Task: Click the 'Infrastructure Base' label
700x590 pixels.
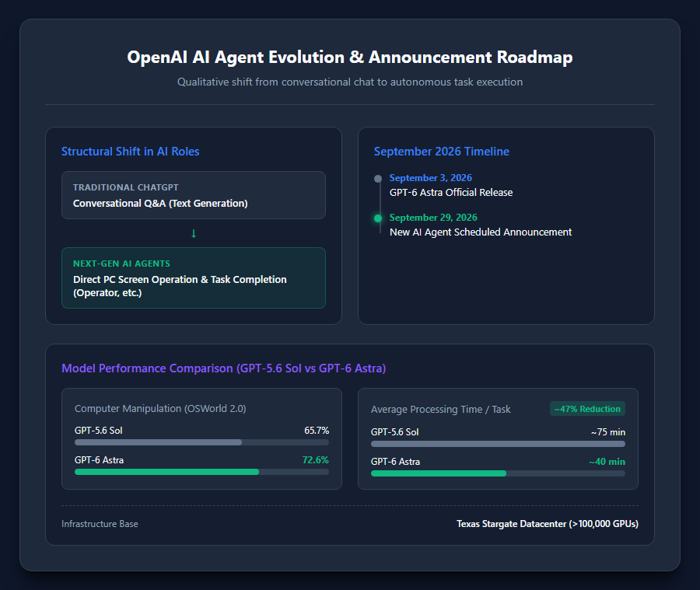Action: (x=100, y=524)
